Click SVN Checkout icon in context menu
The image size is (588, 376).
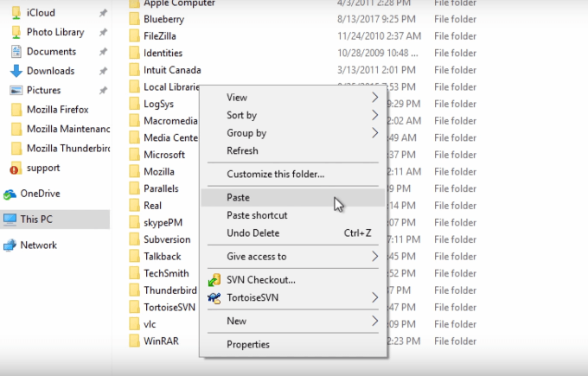[214, 280]
